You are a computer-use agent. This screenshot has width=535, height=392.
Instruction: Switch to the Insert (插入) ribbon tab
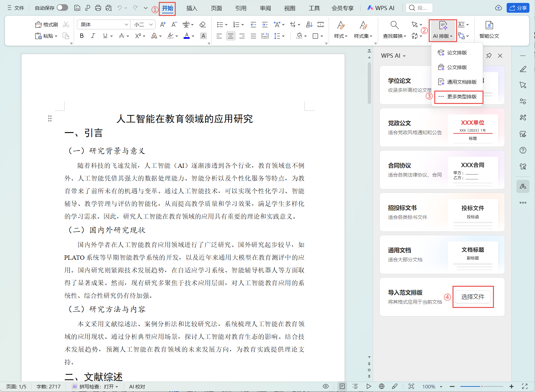pos(192,8)
